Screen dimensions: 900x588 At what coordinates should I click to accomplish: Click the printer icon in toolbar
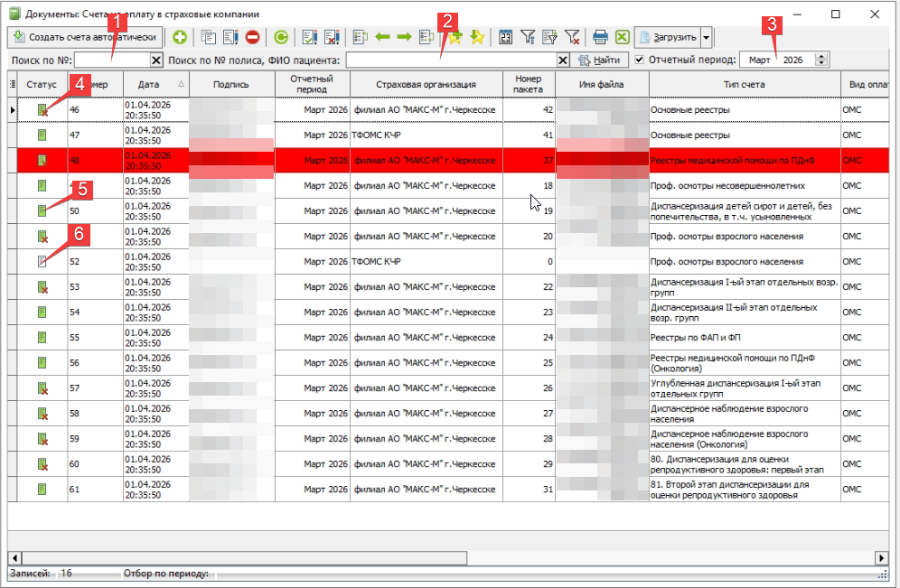point(600,37)
